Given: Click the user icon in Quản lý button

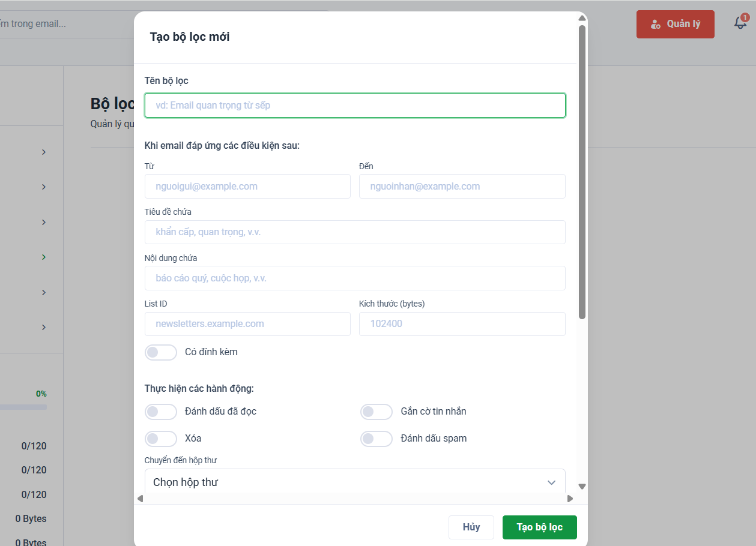Looking at the screenshot, I should (x=656, y=25).
